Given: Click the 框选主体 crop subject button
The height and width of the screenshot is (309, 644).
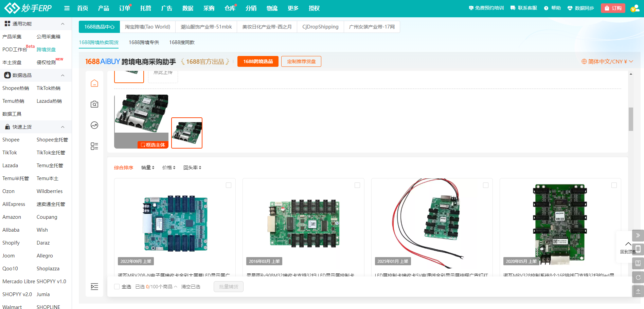Looking at the screenshot, I should click(153, 145).
